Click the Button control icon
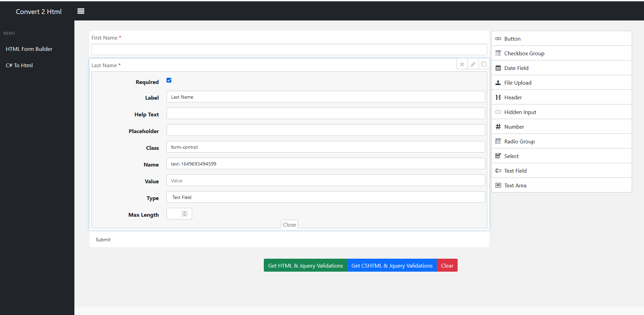 [498, 39]
